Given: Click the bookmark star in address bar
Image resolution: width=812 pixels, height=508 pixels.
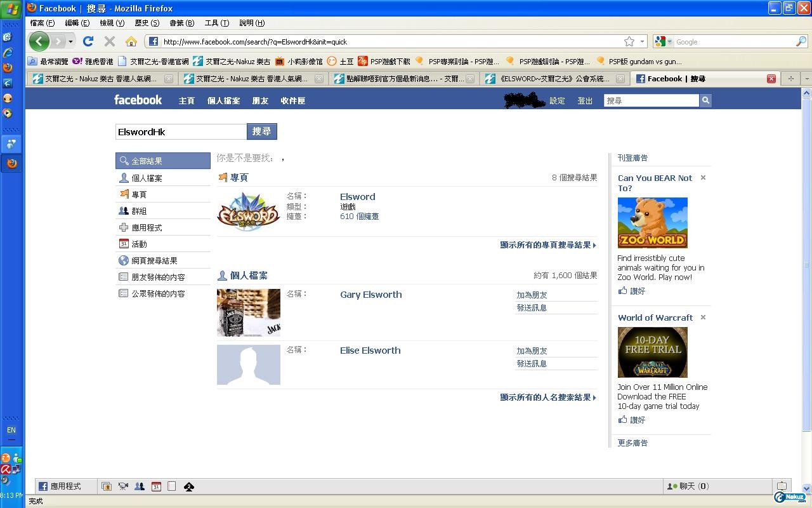Looking at the screenshot, I should (629, 41).
